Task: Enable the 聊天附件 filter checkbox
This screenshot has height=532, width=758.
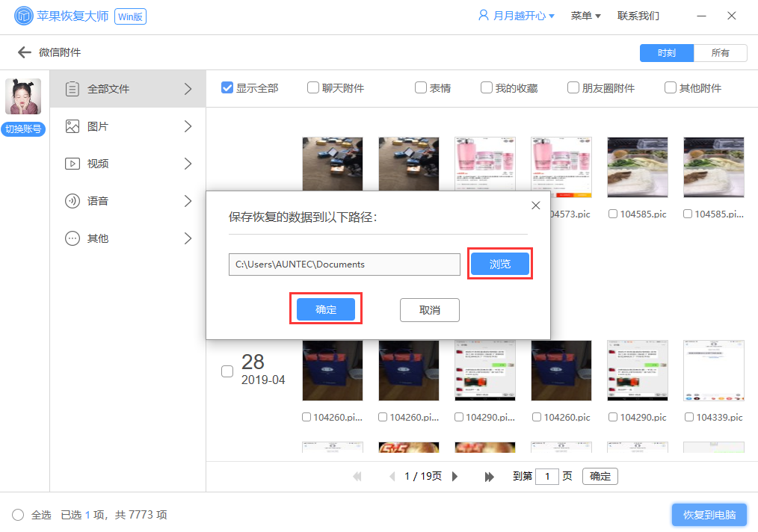Action: click(312, 87)
